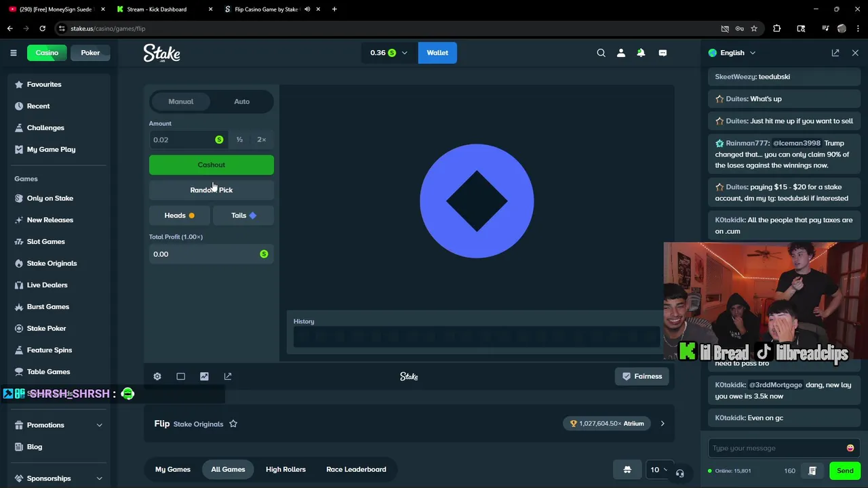868x488 pixels.
Task: Double the bet amount with 2×
Action: 262,140
